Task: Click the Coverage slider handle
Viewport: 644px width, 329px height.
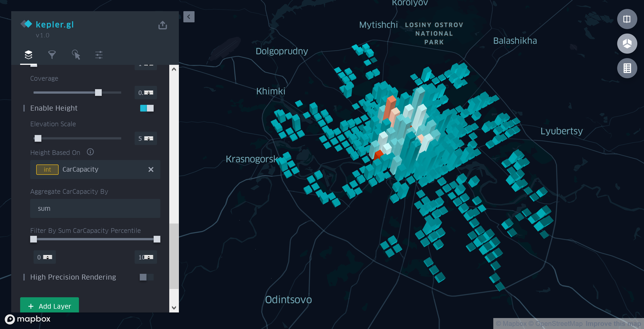Action: (x=98, y=93)
